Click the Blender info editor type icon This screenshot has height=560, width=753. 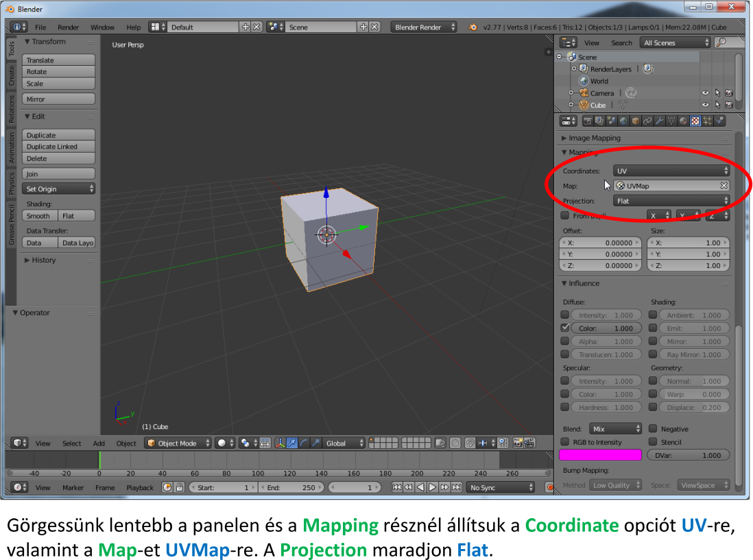click(x=19, y=27)
